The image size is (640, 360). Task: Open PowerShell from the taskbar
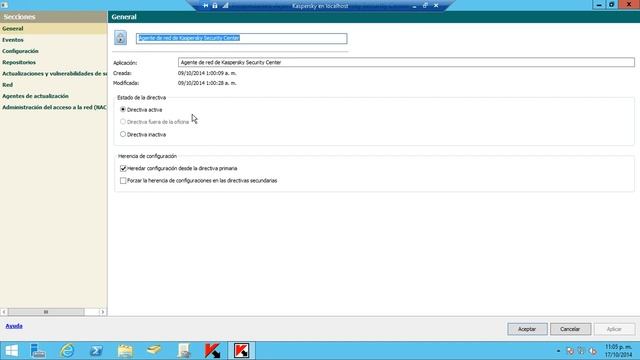tap(96, 351)
